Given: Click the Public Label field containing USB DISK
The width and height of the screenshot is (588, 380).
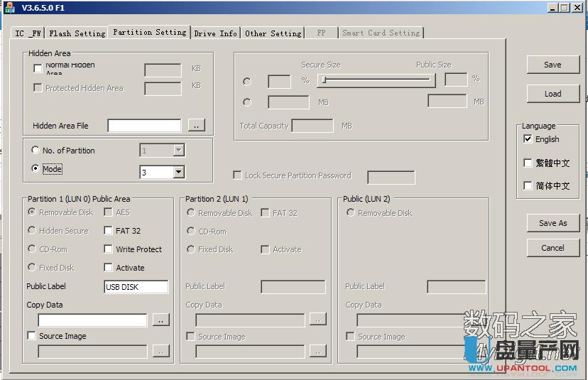Looking at the screenshot, I should click(x=136, y=287).
